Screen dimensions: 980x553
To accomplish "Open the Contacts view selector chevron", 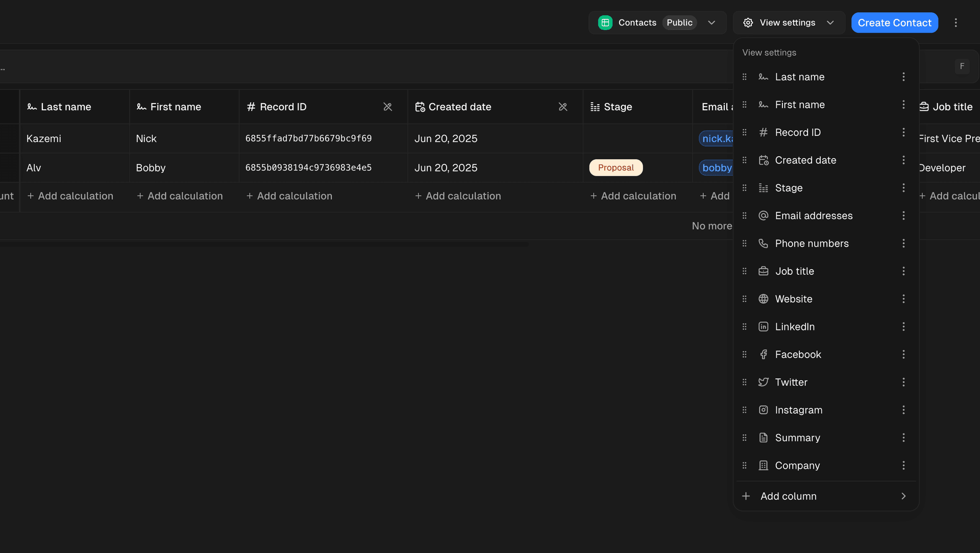I will 712,22.
